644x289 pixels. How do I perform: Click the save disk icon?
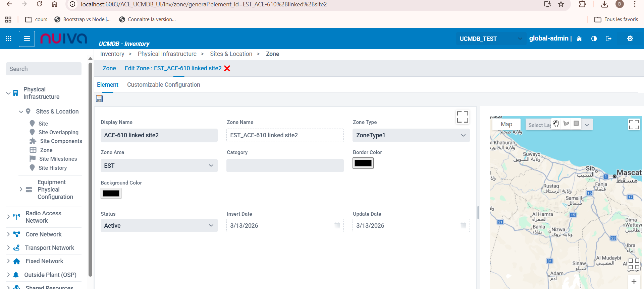coord(99,99)
